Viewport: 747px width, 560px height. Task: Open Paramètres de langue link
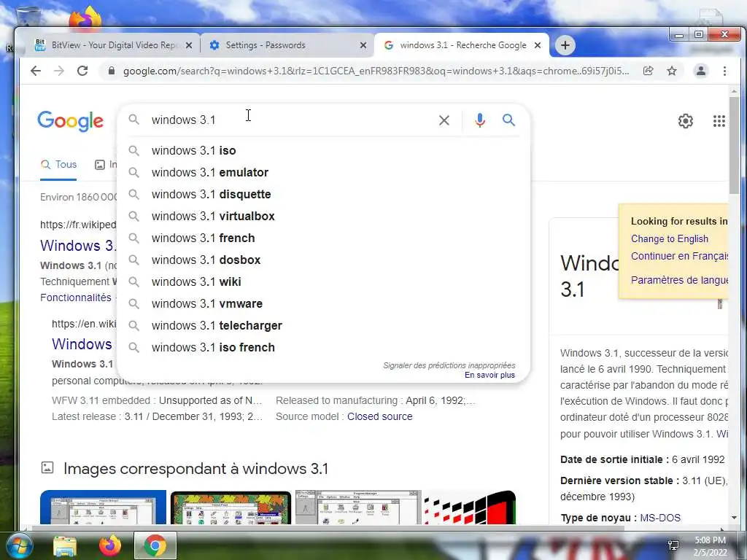679,280
